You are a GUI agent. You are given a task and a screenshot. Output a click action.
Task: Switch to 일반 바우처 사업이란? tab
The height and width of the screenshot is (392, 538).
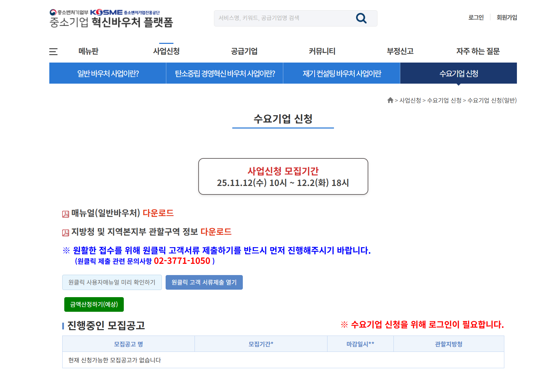[x=108, y=73]
